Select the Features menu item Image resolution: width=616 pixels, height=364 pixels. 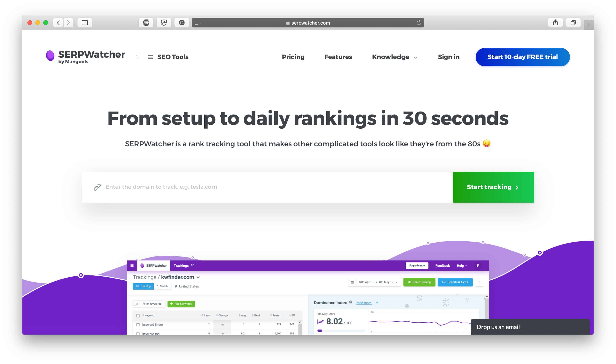click(338, 57)
